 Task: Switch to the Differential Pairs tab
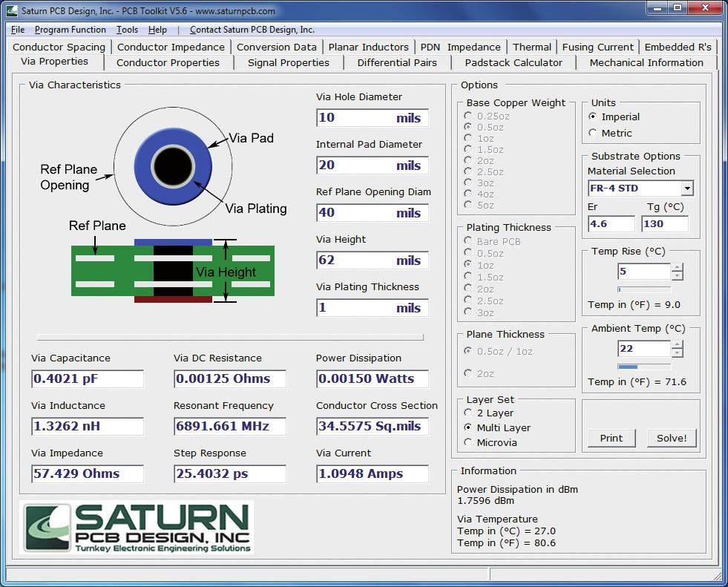tap(398, 62)
